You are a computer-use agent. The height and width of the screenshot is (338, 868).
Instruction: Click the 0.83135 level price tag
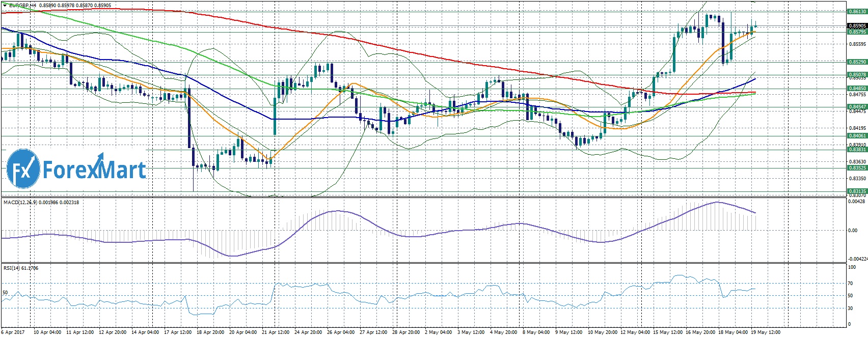pyautogui.click(x=857, y=191)
